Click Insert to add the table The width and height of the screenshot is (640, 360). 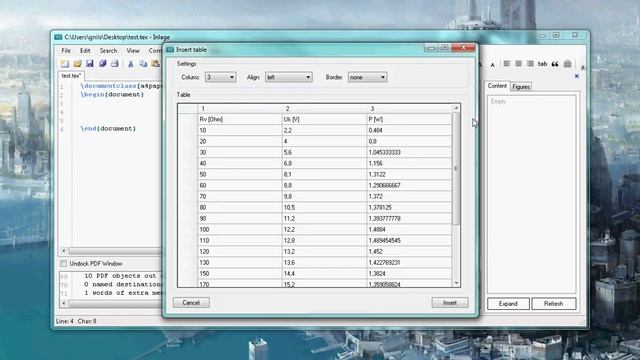point(450,303)
